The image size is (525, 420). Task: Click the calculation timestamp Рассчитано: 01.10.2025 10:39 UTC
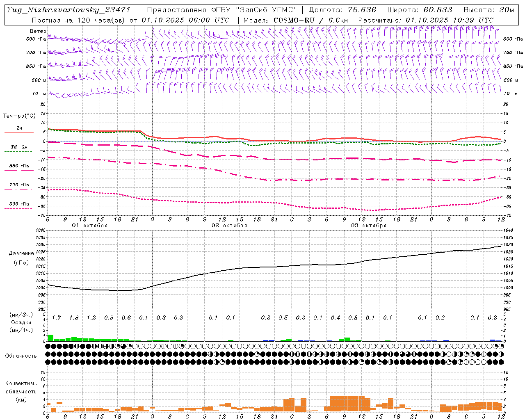tap(426, 20)
